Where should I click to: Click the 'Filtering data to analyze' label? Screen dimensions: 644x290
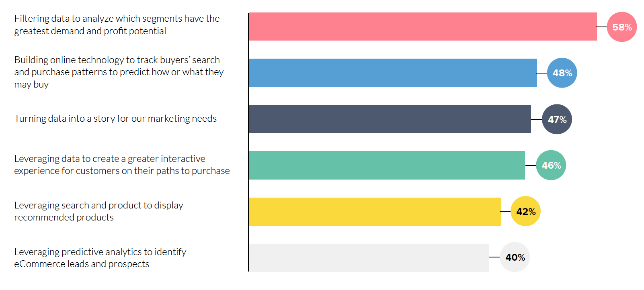(117, 25)
